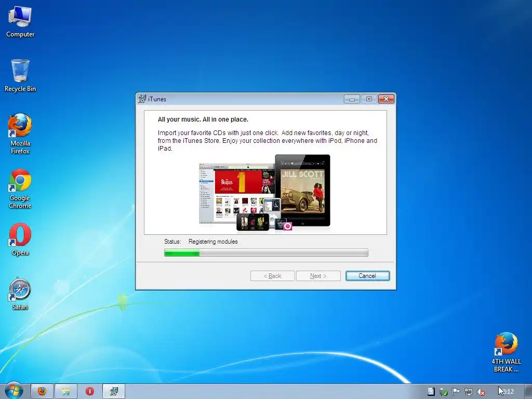Image resolution: width=532 pixels, height=399 pixels.
Task: Open the Windows Start menu
Action: 13,391
